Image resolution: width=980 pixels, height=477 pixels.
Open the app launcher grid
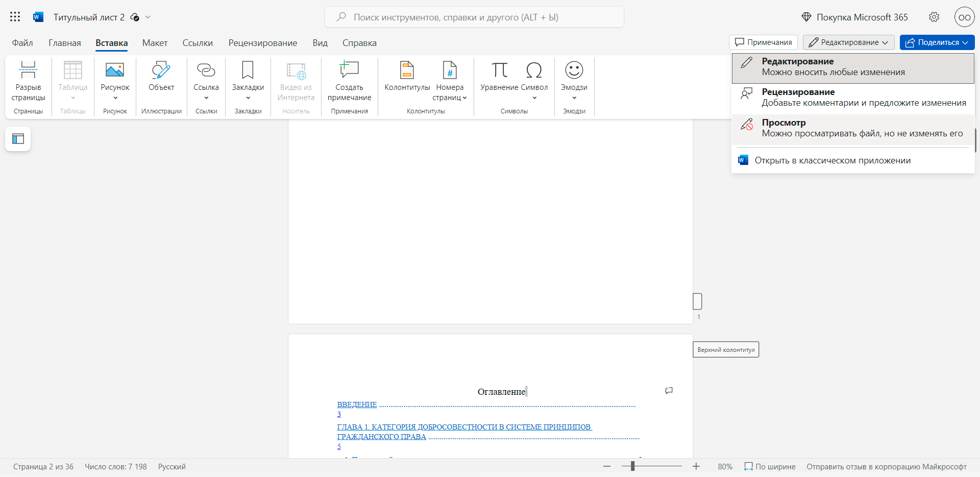click(15, 17)
